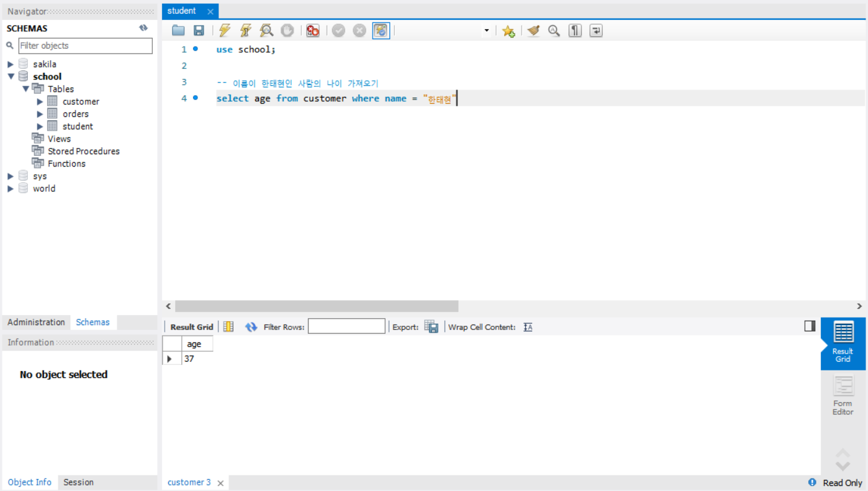
Task: Open a SQL script file via folder icon
Action: (178, 30)
